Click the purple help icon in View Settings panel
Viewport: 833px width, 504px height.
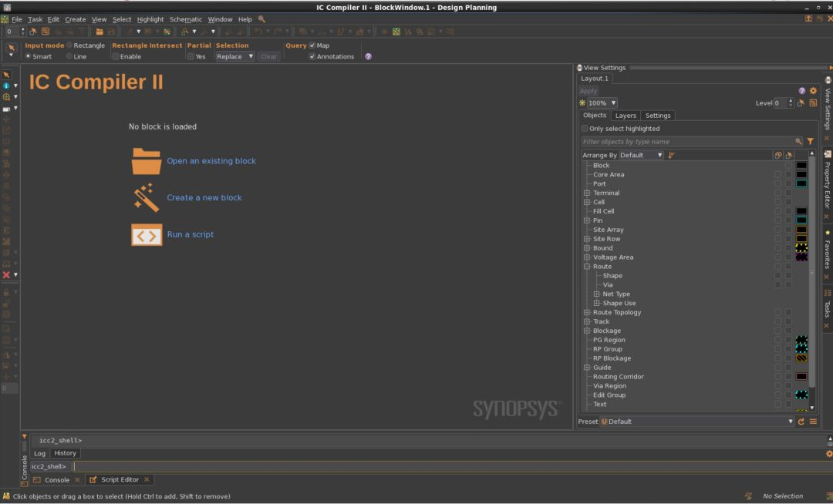[801, 91]
